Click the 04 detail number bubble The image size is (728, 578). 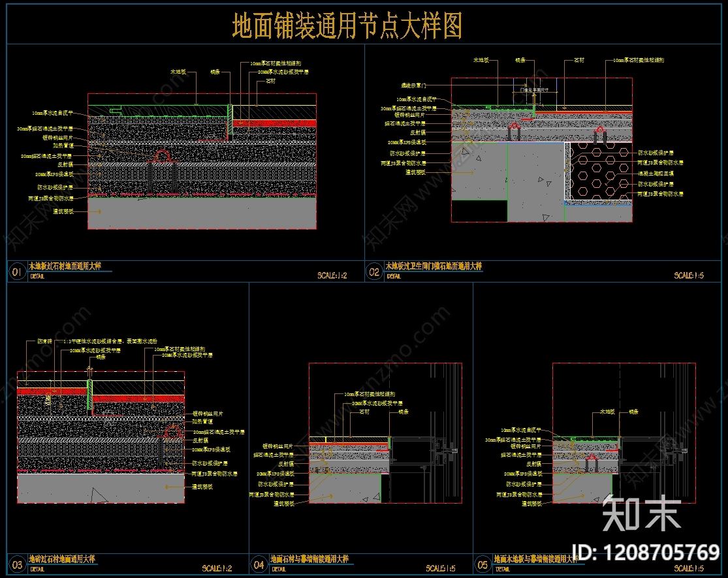259,564
